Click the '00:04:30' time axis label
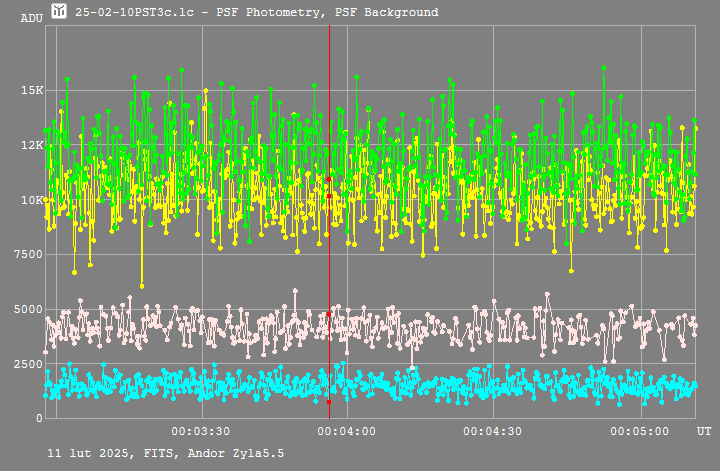The height and width of the screenshot is (471, 720). click(x=492, y=432)
